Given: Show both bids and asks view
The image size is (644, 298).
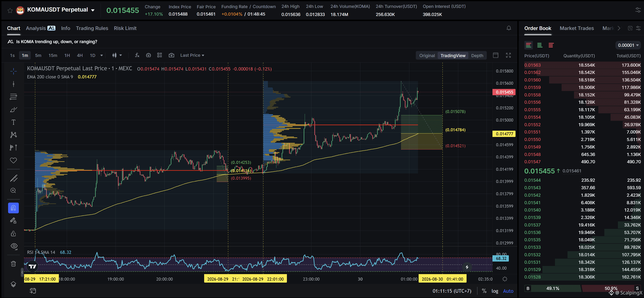Looking at the screenshot, I should (528, 45).
